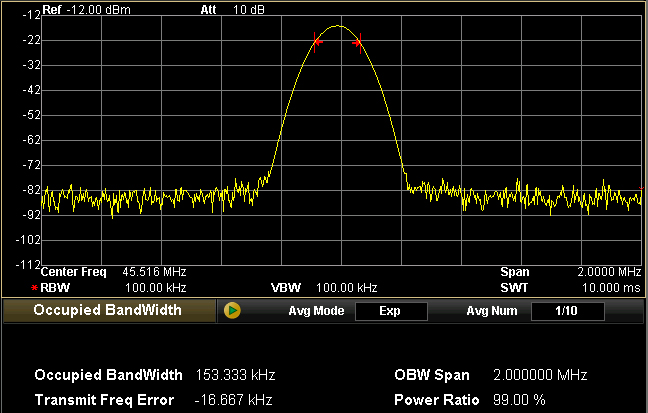
Task: Click the Avg Mode Exp field
Action: [391, 311]
